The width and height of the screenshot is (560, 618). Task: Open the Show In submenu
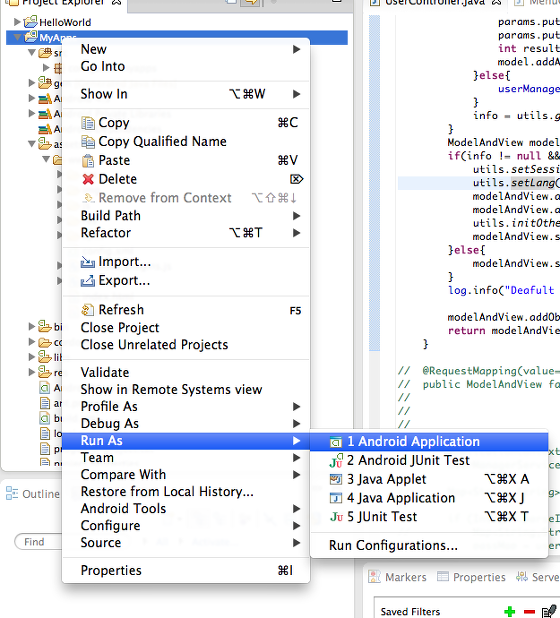click(x=186, y=94)
